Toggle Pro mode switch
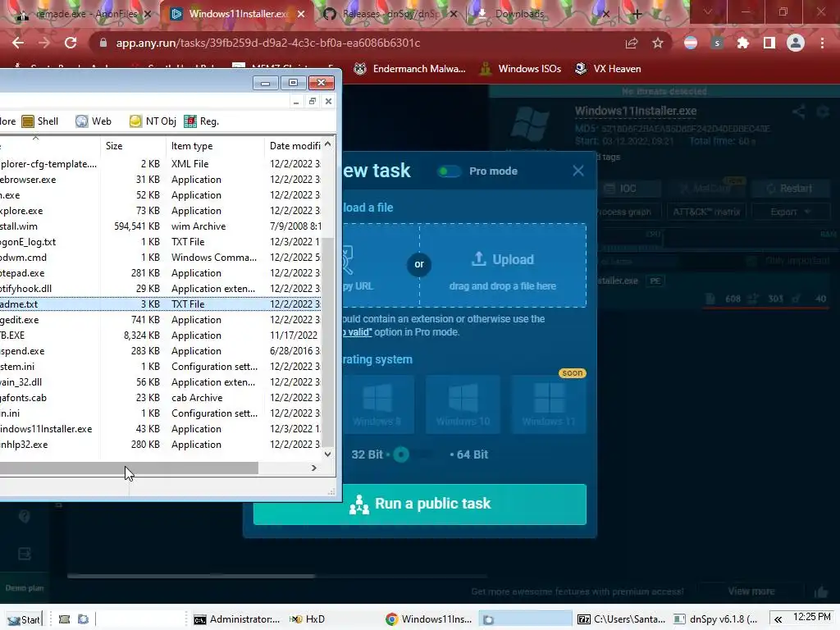Viewport: 840px width, 630px height. tap(449, 171)
